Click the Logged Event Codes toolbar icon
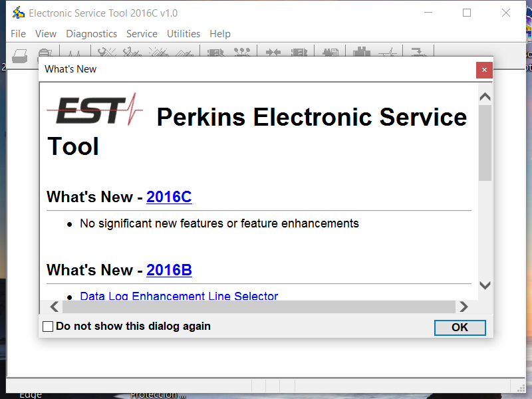 click(x=185, y=53)
